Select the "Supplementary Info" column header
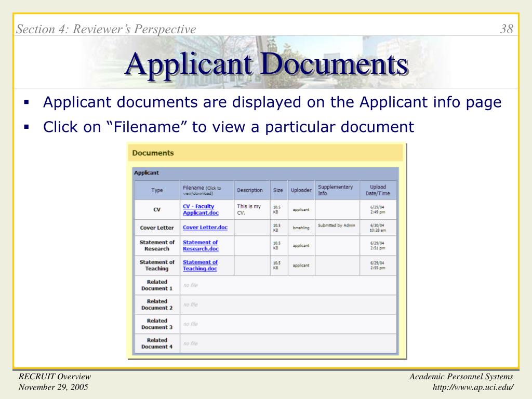Image resolution: width=532 pixels, height=399 pixels. pyautogui.click(x=337, y=190)
